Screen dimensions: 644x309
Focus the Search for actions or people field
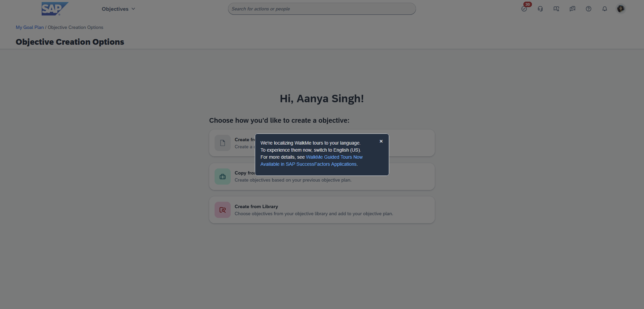322,9
